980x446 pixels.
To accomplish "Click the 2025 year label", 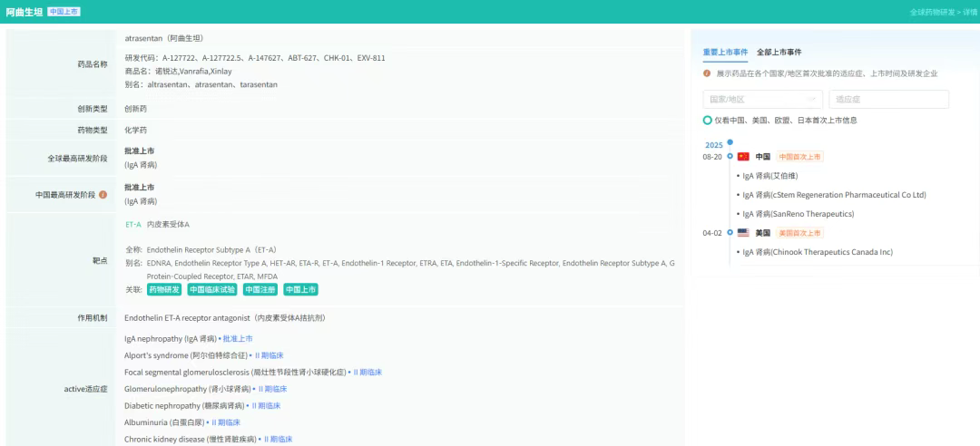I will tap(714, 145).
